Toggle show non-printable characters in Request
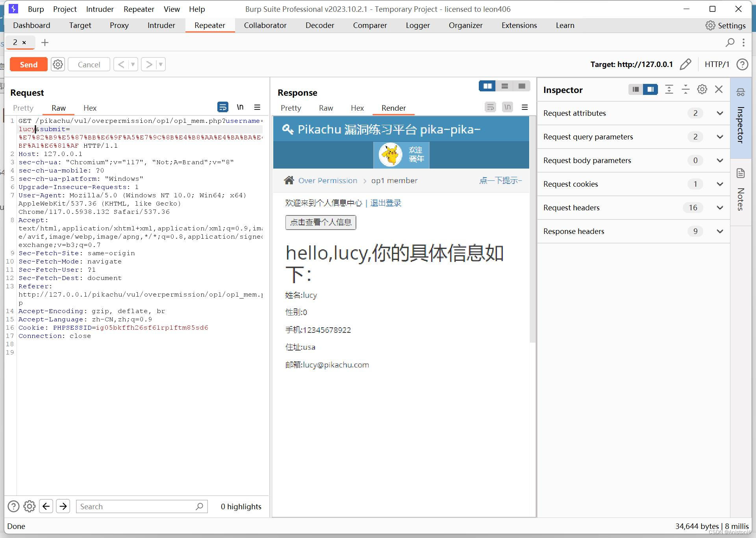Viewport: 756px width, 538px height. point(240,107)
